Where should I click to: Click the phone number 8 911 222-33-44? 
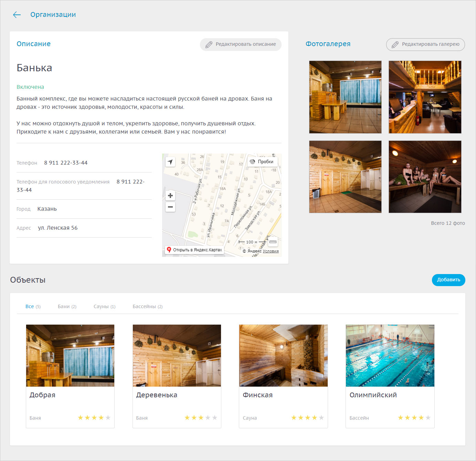pyautogui.click(x=66, y=163)
